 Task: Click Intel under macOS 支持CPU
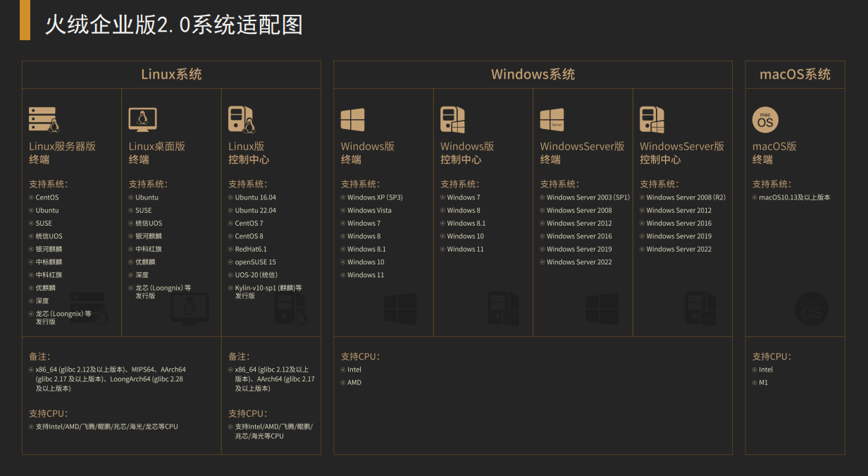point(766,370)
